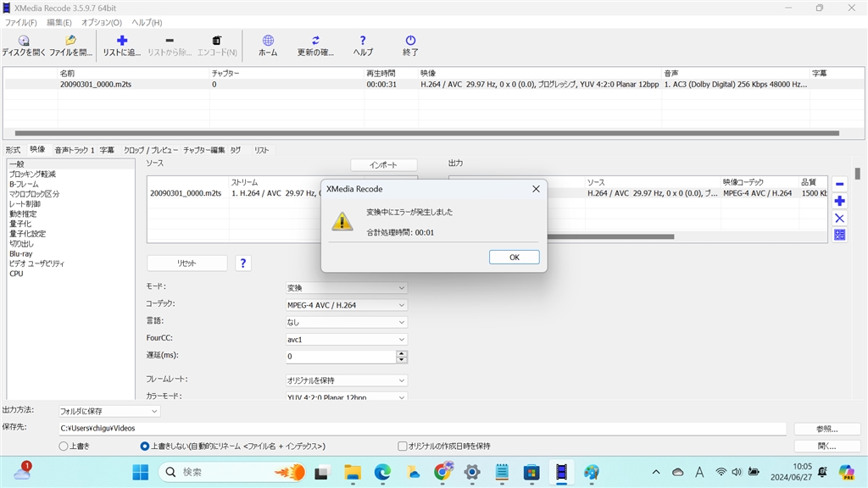Open File Explorer from taskbar

(352, 472)
